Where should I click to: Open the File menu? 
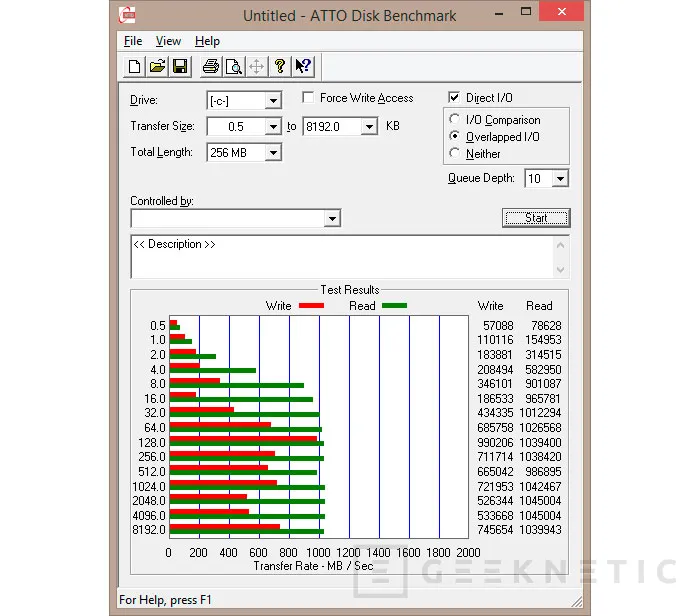click(133, 41)
